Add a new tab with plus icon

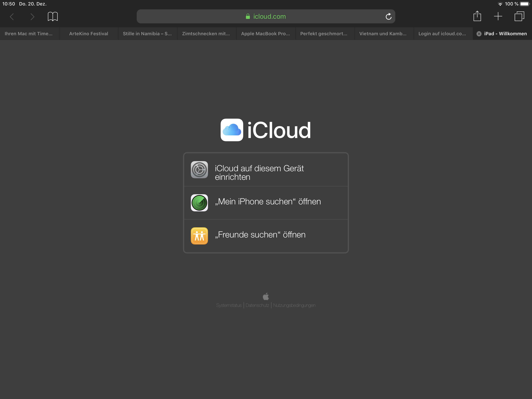498,16
